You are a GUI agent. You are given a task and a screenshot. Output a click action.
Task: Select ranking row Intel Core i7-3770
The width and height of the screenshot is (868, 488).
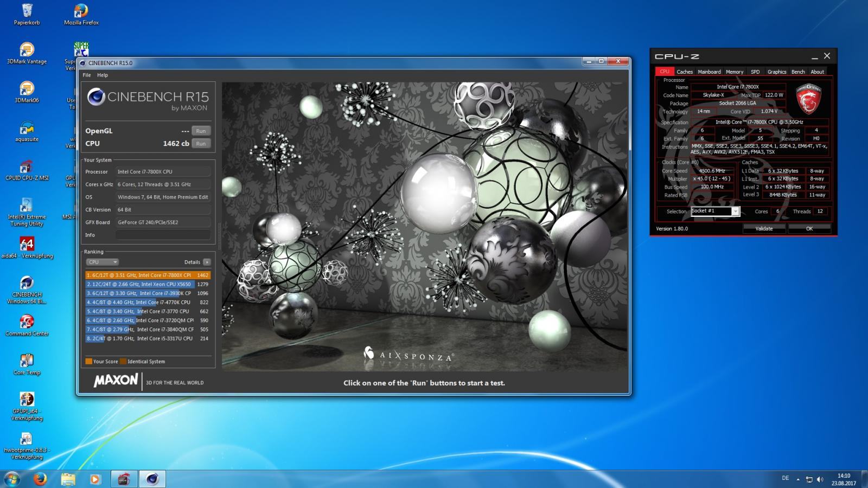(148, 312)
